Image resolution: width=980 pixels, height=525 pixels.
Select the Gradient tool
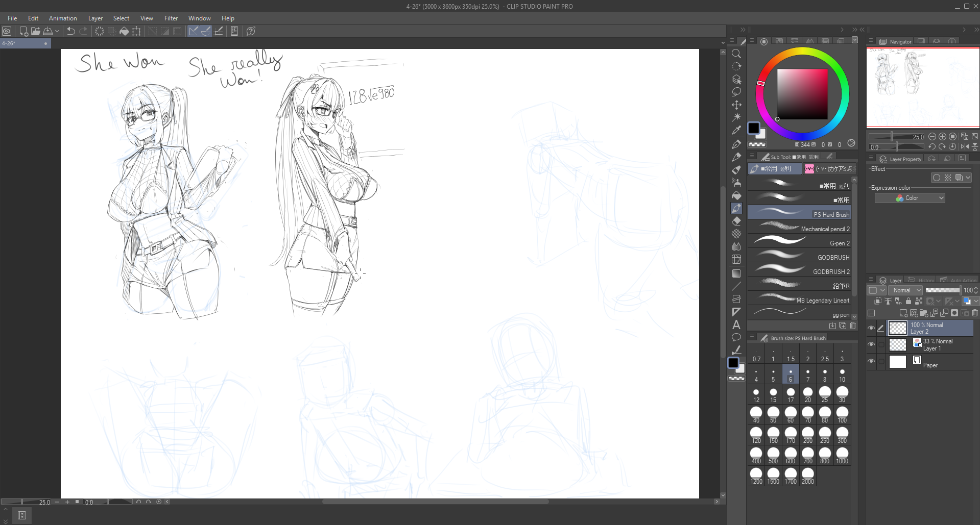[x=736, y=273]
